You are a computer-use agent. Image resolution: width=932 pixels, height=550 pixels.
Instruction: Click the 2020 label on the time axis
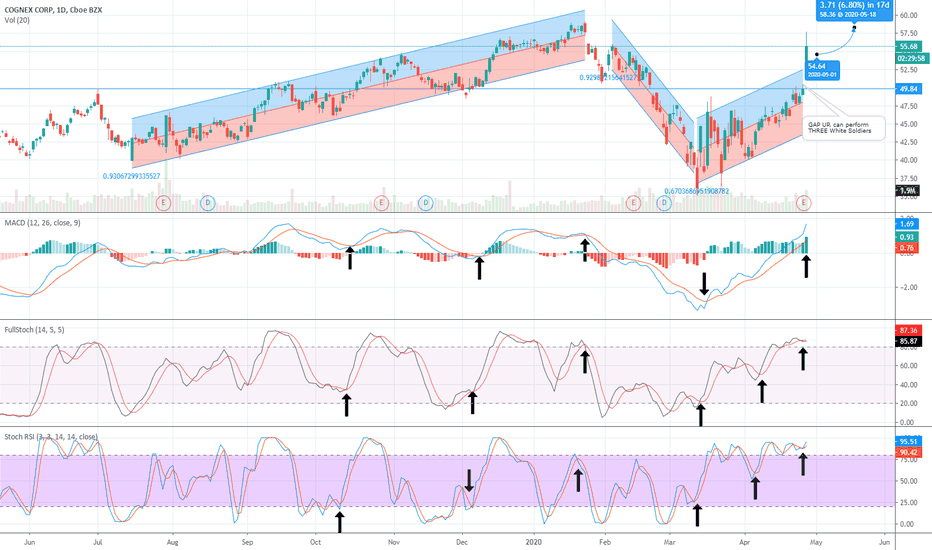coord(534,542)
